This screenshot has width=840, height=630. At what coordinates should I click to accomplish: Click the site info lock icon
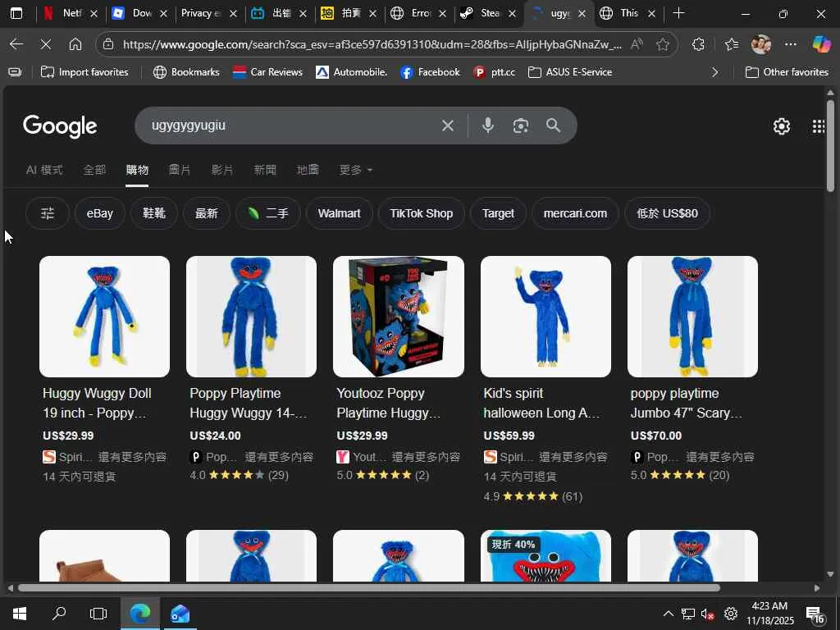108,44
